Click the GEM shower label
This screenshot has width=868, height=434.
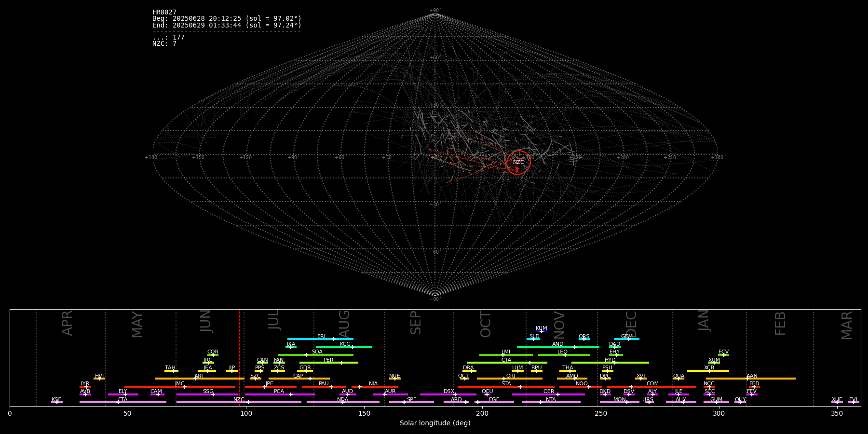pyautogui.click(x=627, y=337)
